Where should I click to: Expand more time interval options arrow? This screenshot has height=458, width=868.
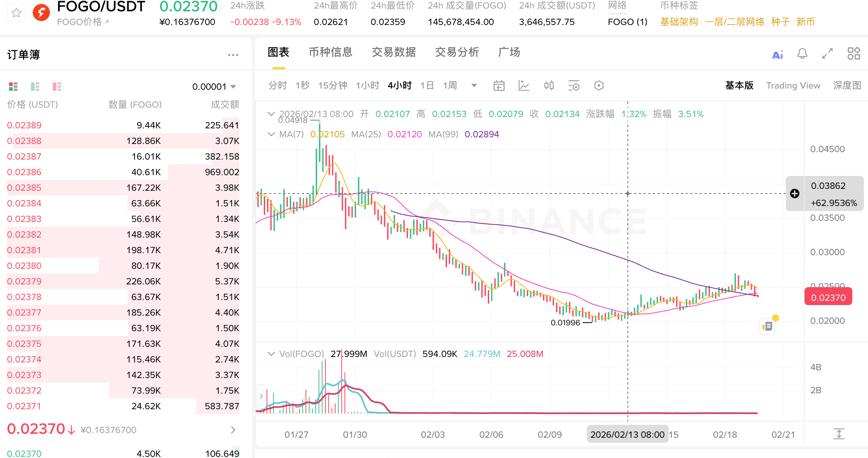[x=474, y=85]
